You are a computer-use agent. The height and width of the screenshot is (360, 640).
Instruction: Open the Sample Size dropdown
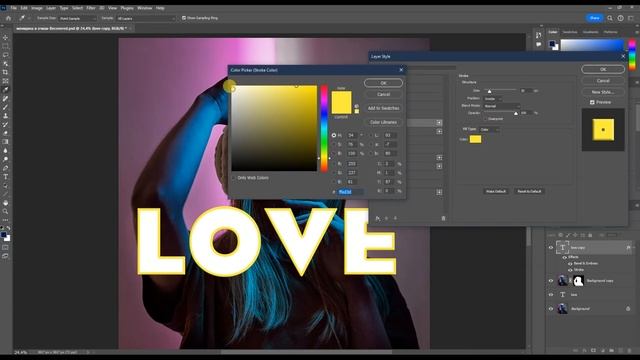78,18
